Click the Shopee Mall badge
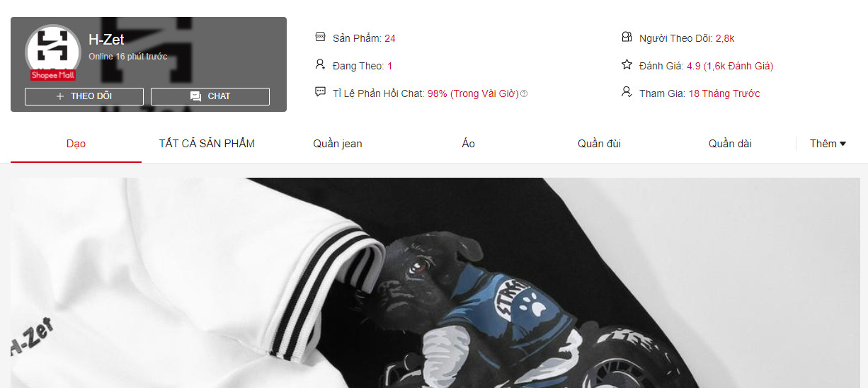The height and width of the screenshot is (388, 868). tap(52, 75)
